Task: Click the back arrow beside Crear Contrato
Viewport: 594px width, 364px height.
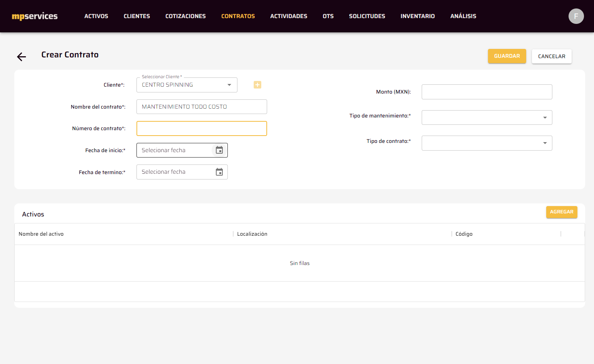Action: (22, 57)
